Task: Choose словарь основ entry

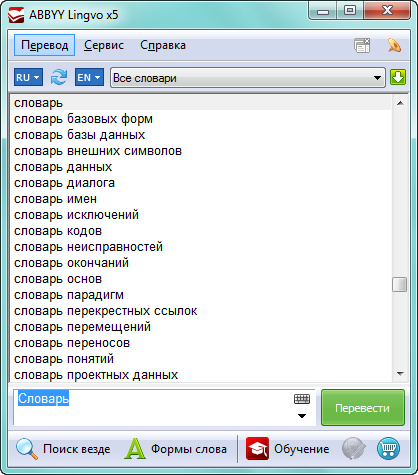Action: coord(201,279)
